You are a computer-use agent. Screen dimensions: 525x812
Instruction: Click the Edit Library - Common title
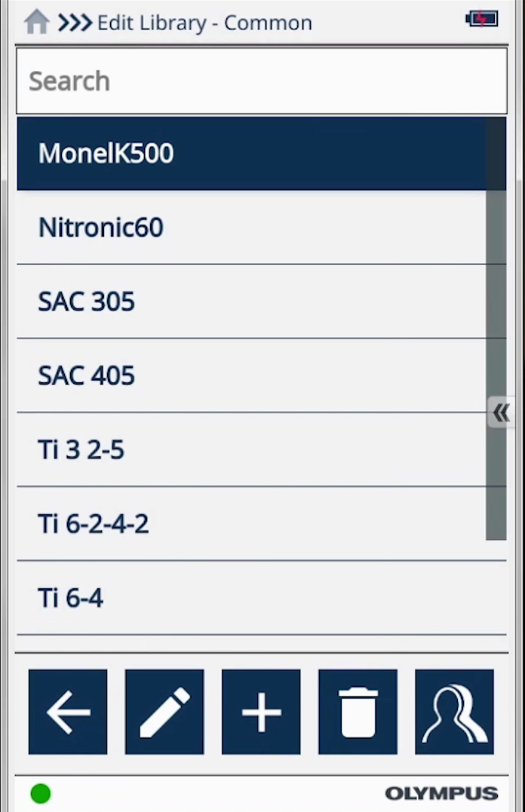click(204, 23)
